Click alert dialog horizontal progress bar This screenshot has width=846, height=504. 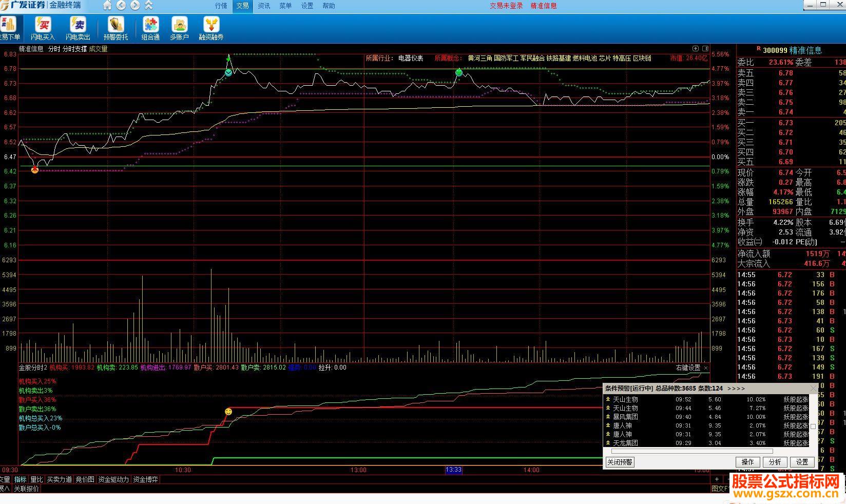[692, 451]
